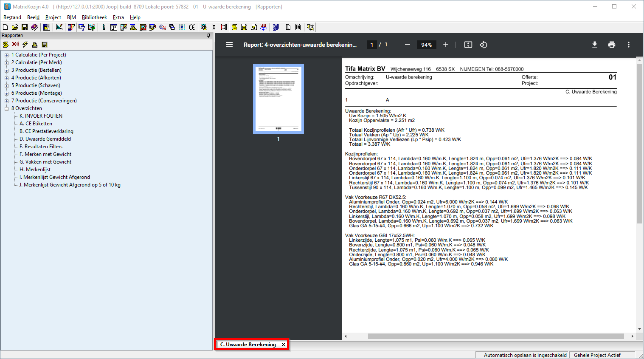Expand the 1 Calculatie (Per Project) node
The width and height of the screenshot is (644, 359).
coord(7,55)
